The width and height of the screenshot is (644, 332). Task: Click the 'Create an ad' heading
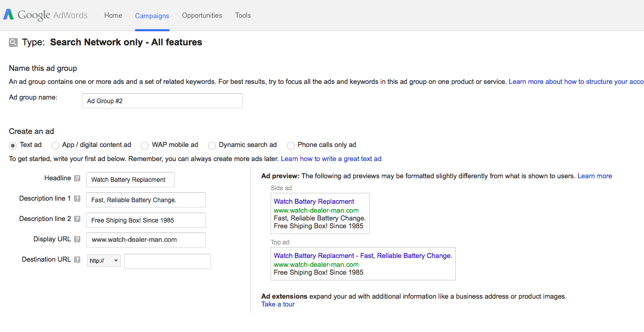[x=31, y=131]
